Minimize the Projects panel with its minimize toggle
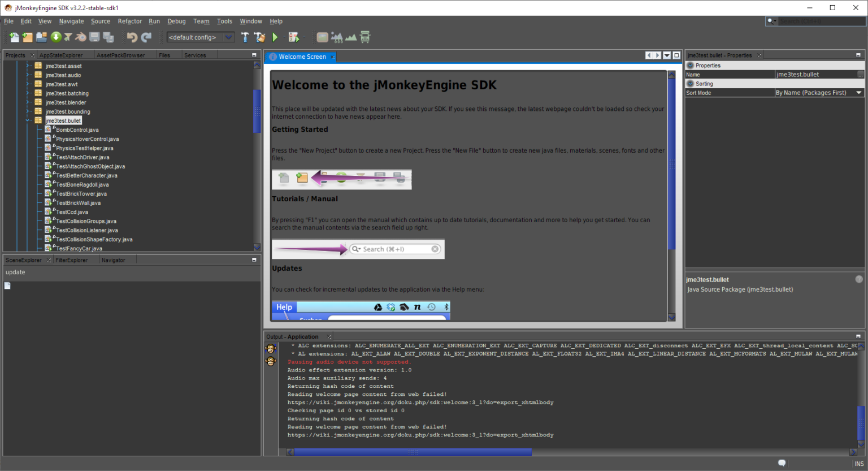This screenshot has height=471, width=868. 253,54
